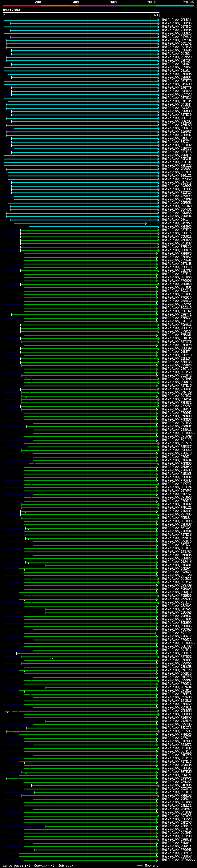Select the label UniRef100_A5AQ11
The image size is (197, 868).
point(177,325)
